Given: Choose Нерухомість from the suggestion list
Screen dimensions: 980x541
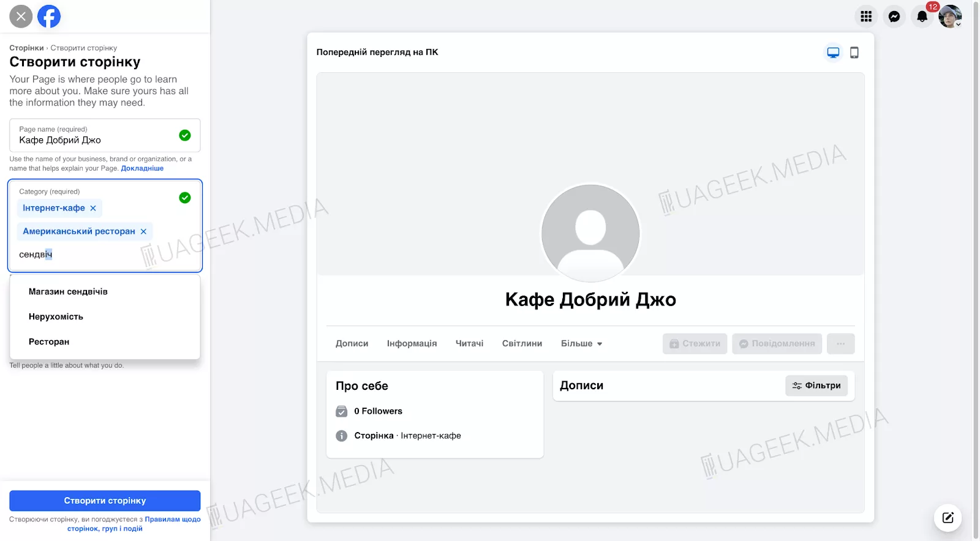Looking at the screenshot, I should (56, 317).
